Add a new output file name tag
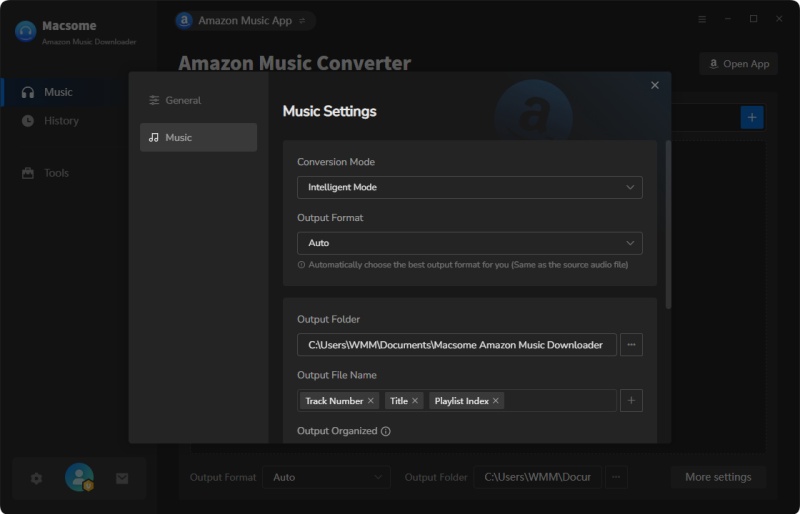 pyautogui.click(x=631, y=401)
